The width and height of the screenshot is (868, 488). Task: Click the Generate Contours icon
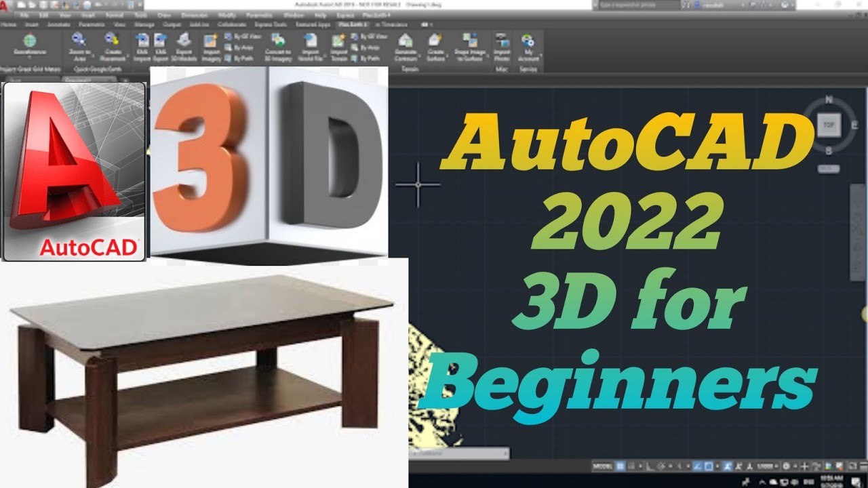tap(406, 39)
